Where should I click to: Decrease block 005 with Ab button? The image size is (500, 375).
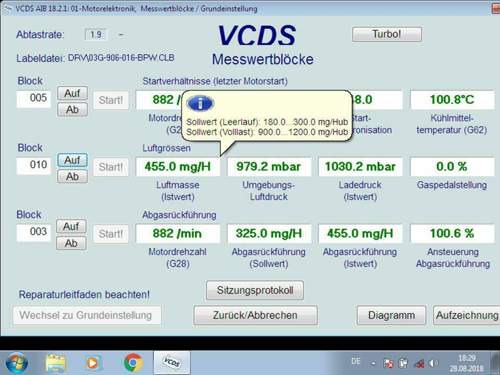point(72,109)
